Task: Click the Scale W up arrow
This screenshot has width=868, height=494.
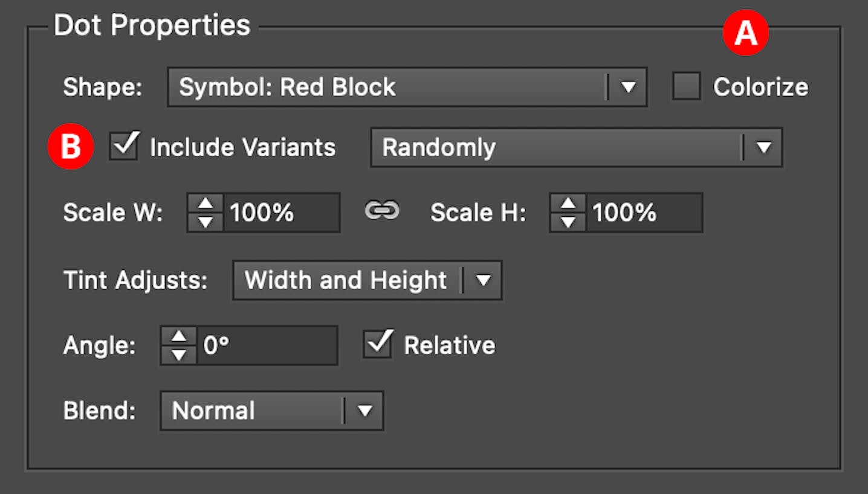Action: click(x=206, y=204)
